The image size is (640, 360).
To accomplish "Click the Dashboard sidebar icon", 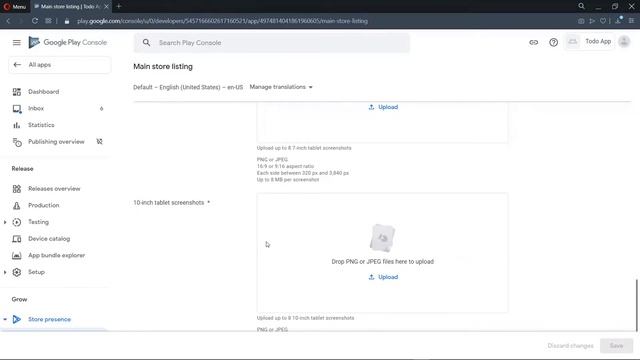I will click(17, 92).
